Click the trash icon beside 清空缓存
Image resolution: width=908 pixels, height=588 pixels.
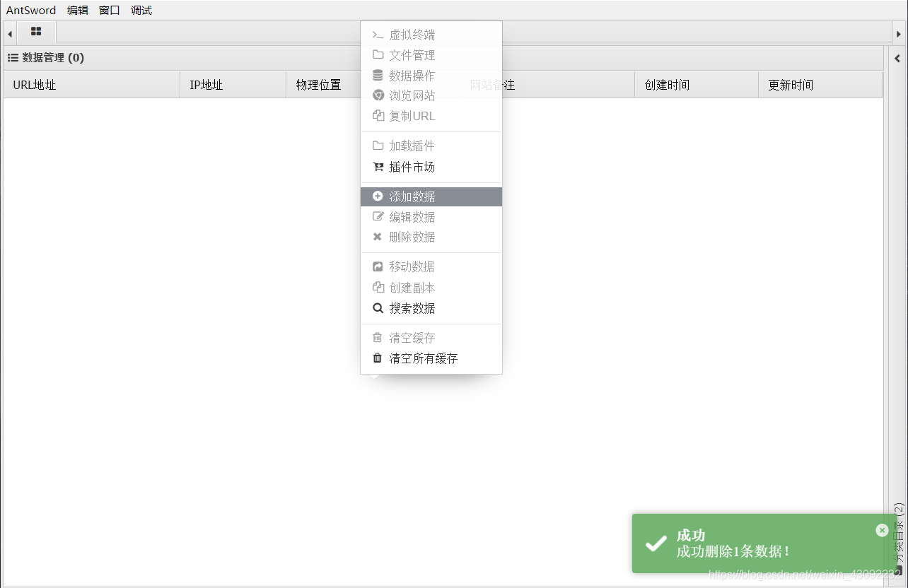(378, 338)
